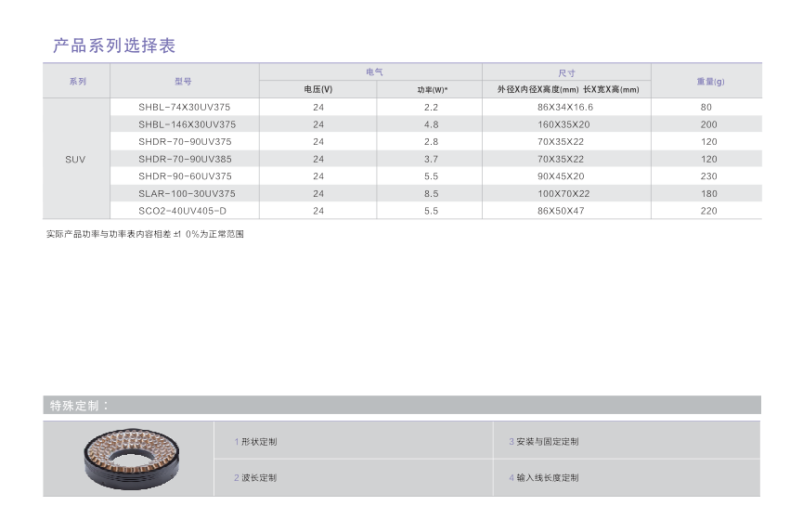Click weight value 220

point(708,211)
